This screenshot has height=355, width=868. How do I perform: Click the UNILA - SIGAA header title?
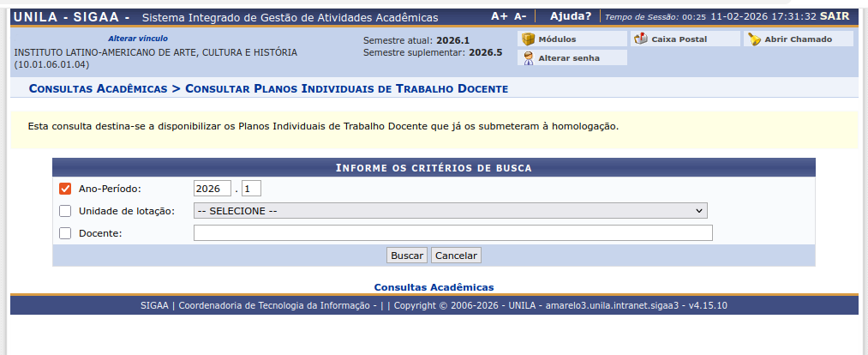(72, 17)
